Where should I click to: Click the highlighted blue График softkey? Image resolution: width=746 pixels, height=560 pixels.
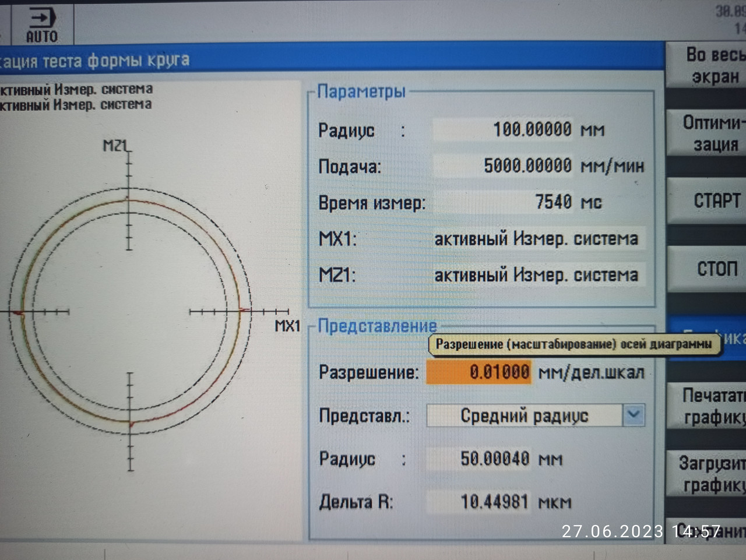707,338
